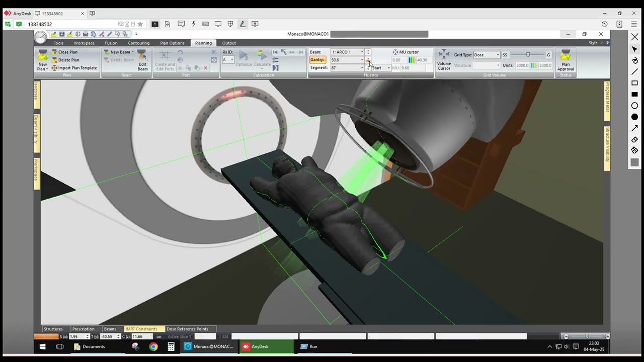Image resolution: width=644 pixels, height=362 pixels.
Task: Click the Units color scale swatch
Action: (533, 65)
